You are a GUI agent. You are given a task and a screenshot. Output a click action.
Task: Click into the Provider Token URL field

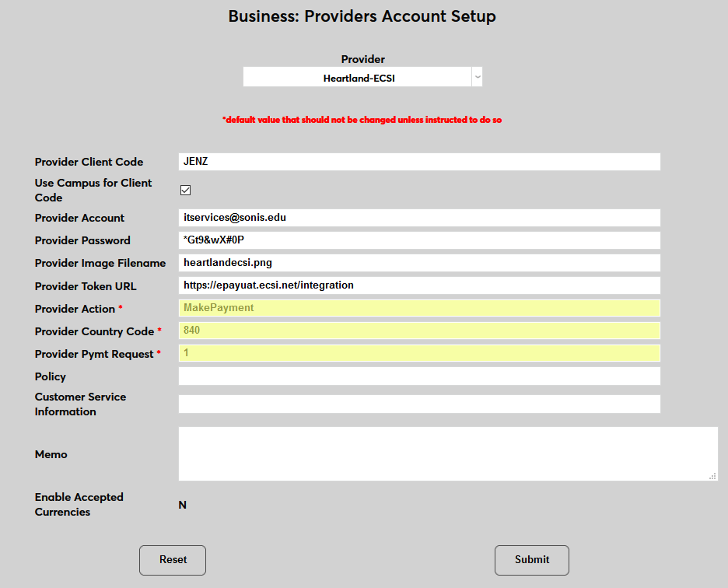pos(419,285)
